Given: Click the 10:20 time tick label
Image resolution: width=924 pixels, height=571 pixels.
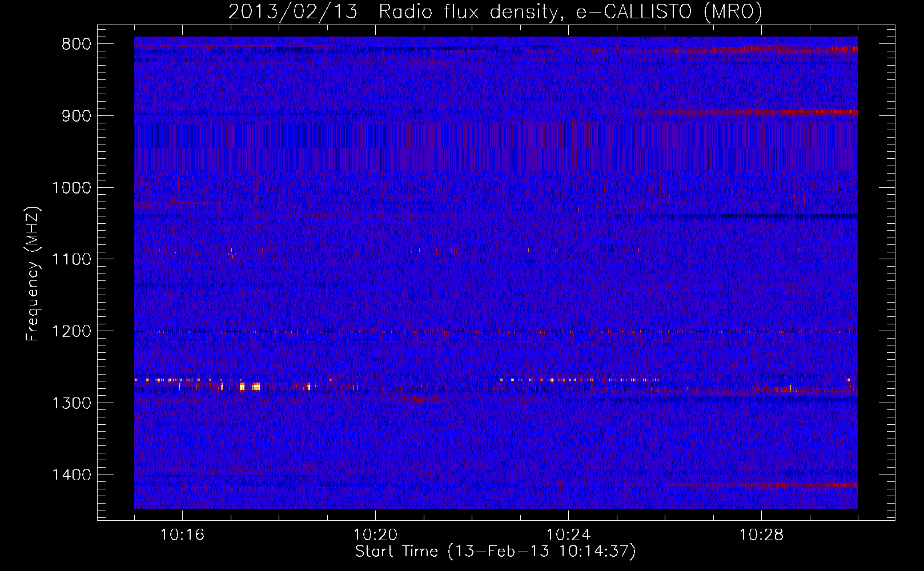Looking at the screenshot, I should [x=375, y=535].
